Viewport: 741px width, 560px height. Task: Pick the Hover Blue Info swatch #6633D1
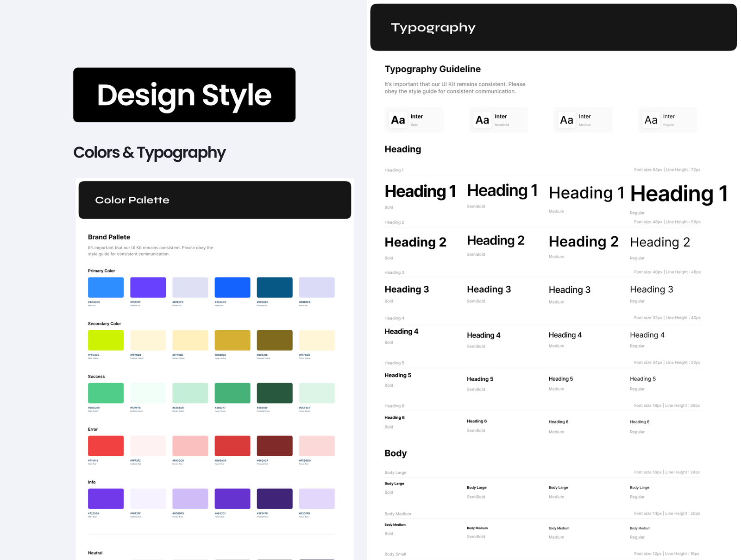click(x=232, y=498)
